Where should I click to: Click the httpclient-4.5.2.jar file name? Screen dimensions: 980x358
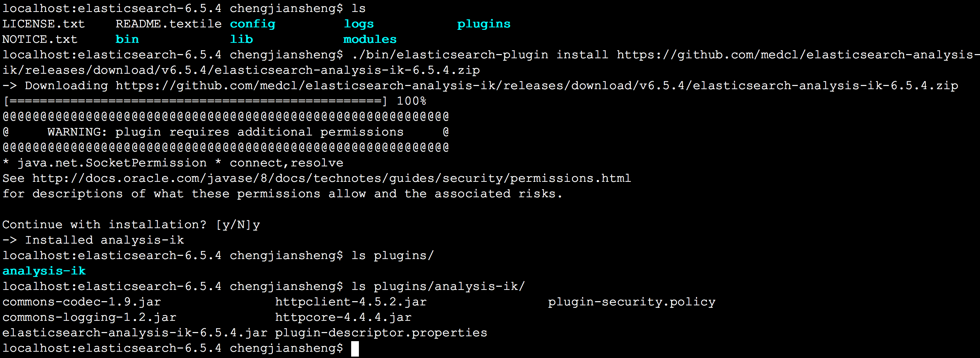(x=351, y=302)
